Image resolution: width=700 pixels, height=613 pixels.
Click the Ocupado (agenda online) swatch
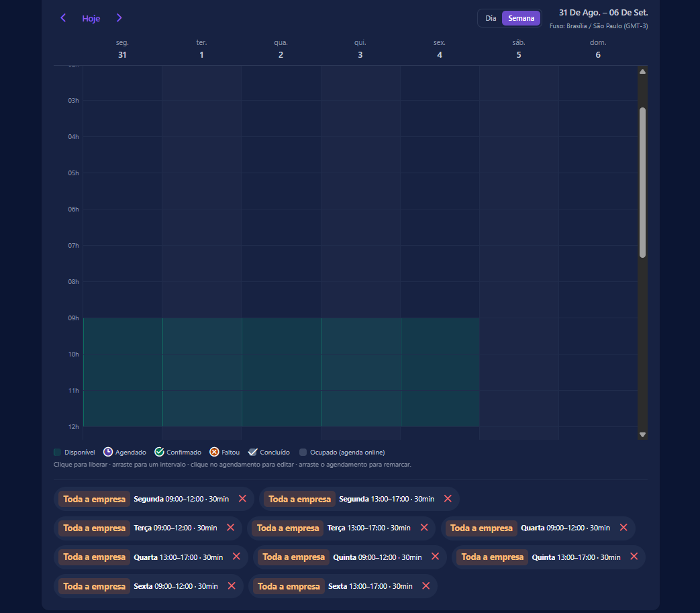303,453
